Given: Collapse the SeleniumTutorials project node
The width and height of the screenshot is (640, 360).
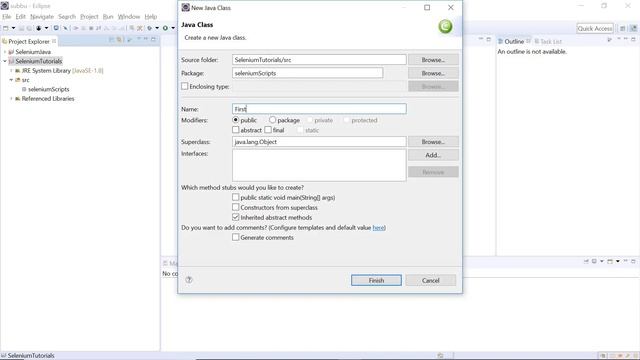Looking at the screenshot, I should 5,61.
